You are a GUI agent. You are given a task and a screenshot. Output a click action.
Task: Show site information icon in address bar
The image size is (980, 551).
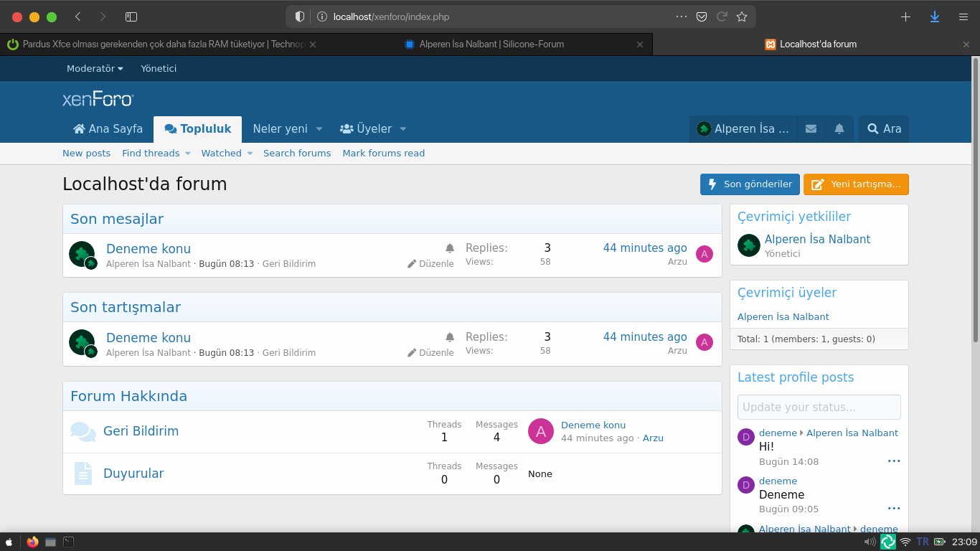pyautogui.click(x=322, y=17)
